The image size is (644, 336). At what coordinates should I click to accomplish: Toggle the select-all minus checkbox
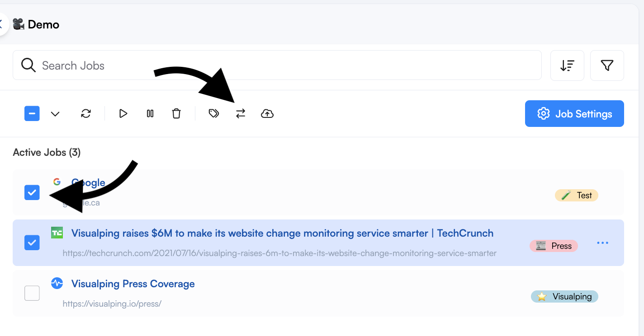click(32, 113)
